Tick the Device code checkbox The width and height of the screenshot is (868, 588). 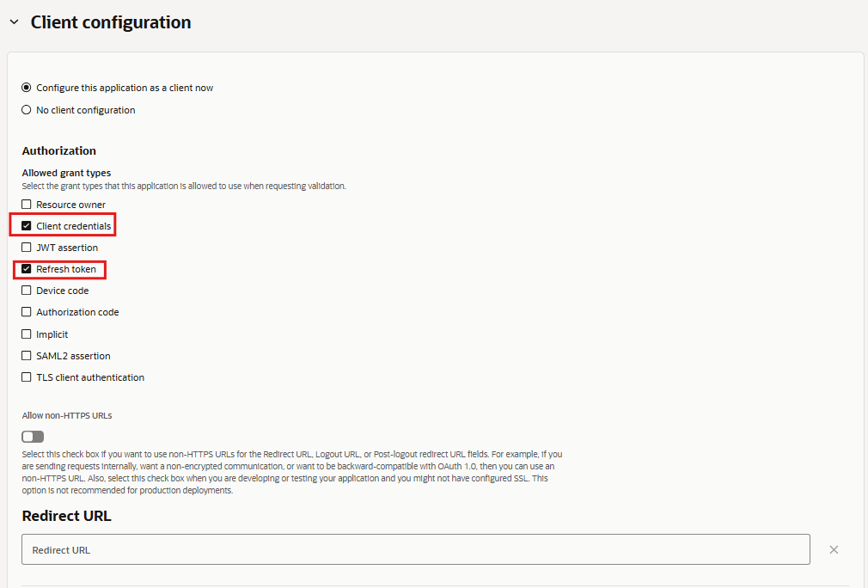click(x=27, y=291)
